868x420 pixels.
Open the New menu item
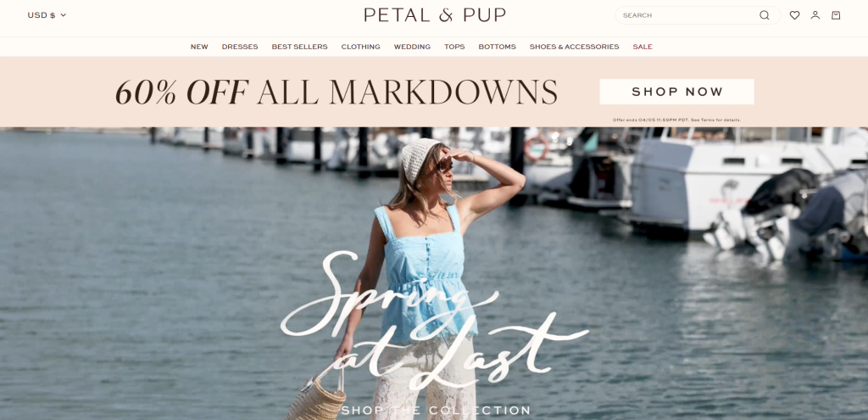pos(199,47)
